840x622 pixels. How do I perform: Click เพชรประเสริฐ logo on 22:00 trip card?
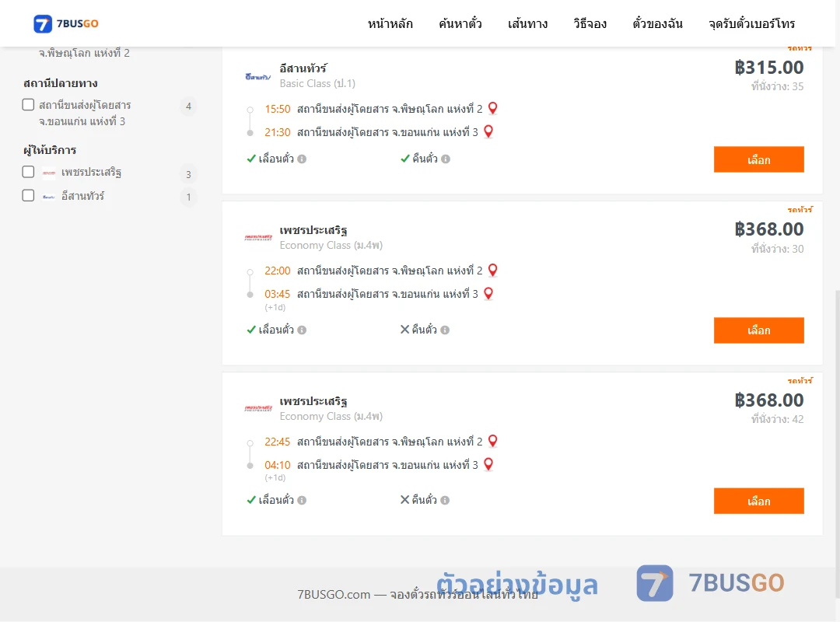click(258, 237)
